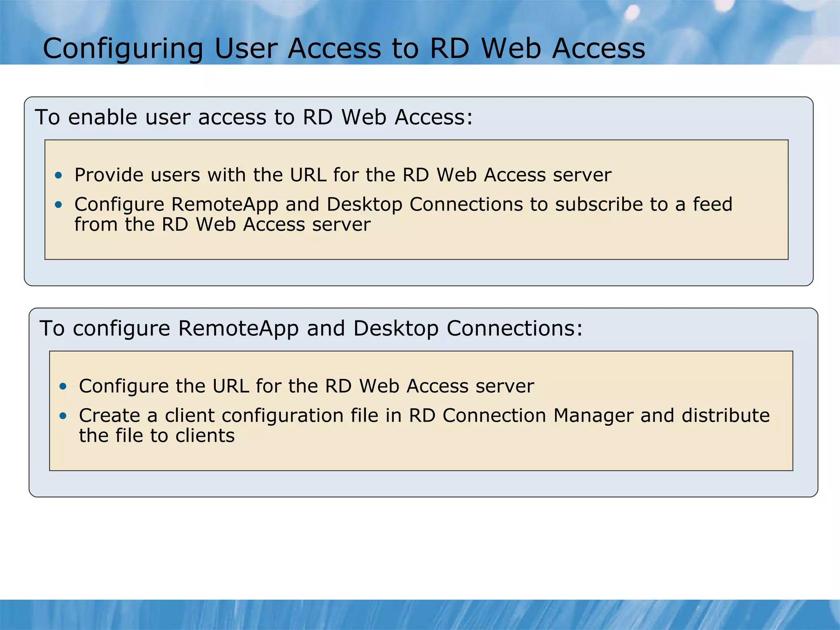Select the heading 'To enable user access to RD Web Access:'

tap(254, 117)
